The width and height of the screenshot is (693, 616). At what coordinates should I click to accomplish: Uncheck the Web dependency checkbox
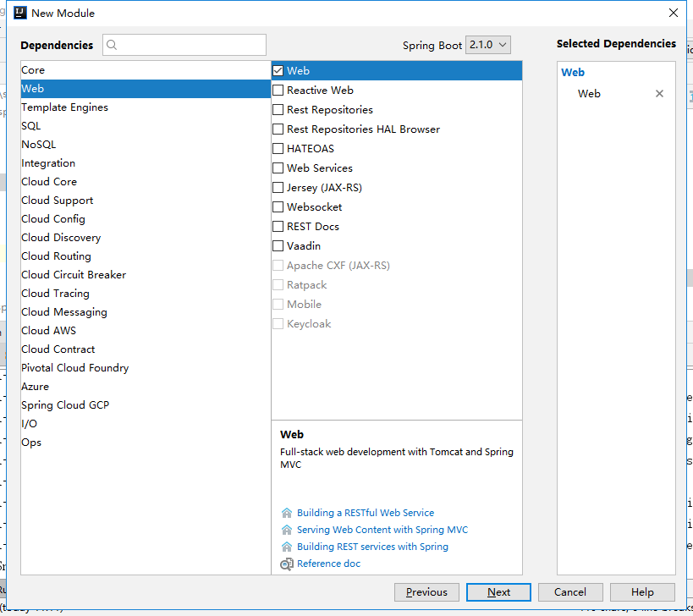click(278, 71)
